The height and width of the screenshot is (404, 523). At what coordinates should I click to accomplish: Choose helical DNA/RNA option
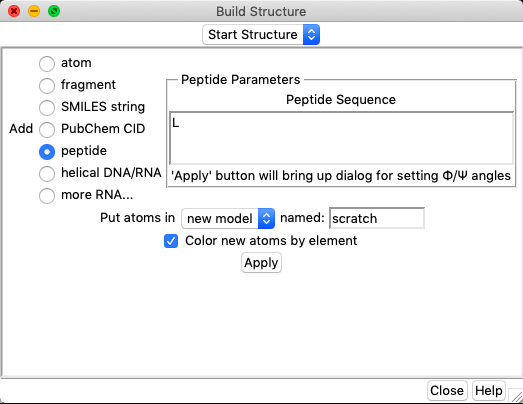click(x=47, y=173)
